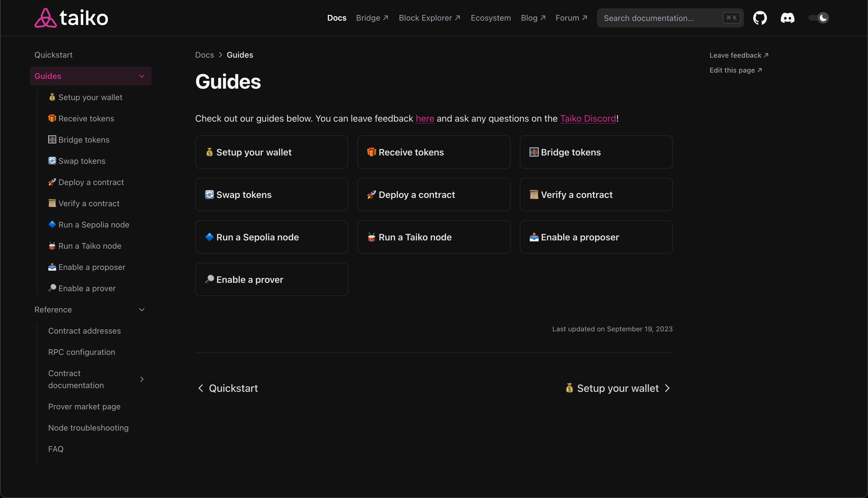
Task: Open the Verify a contract card
Action: click(596, 194)
